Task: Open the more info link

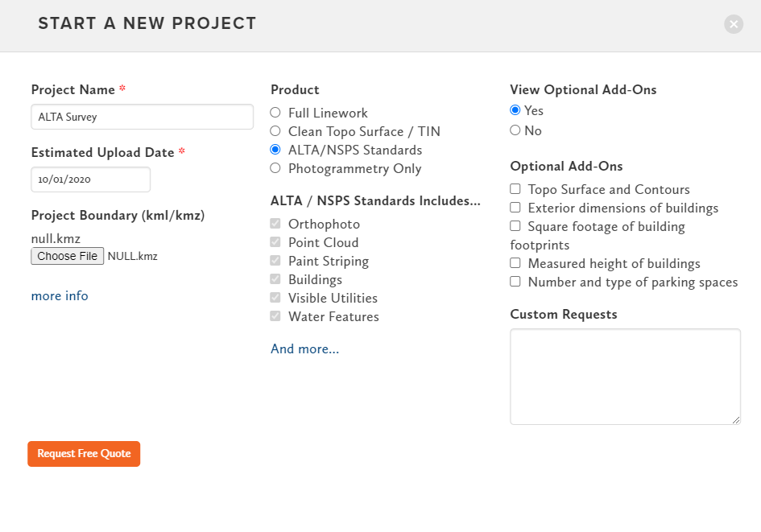Action: click(60, 296)
